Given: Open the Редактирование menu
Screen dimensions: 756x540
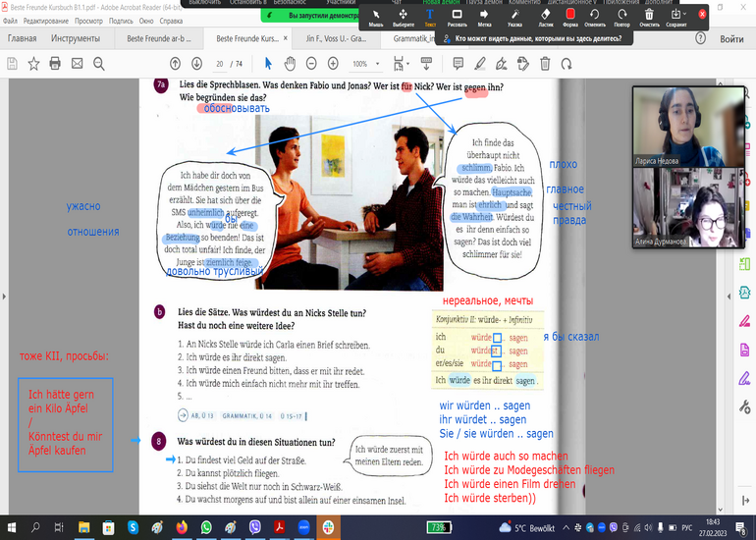Looking at the screenshot, I should (44, 20).
